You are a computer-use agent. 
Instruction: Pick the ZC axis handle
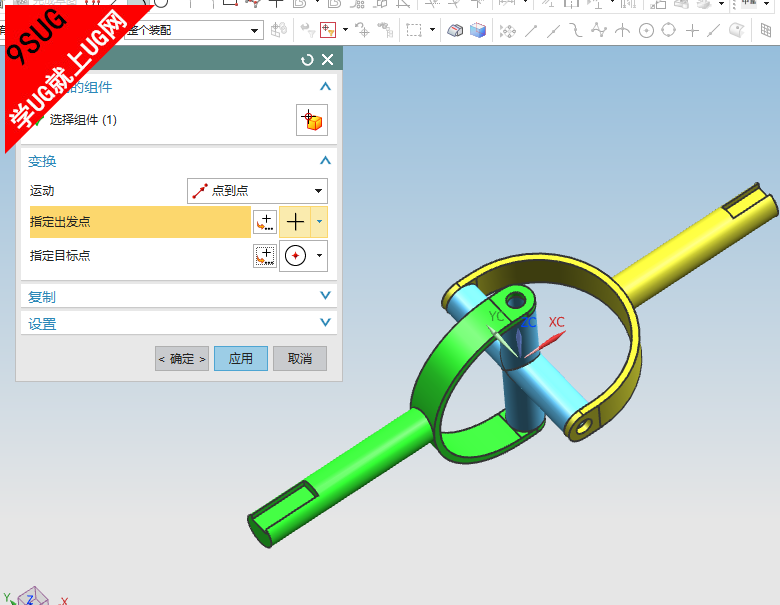click(x=519, y=342)
